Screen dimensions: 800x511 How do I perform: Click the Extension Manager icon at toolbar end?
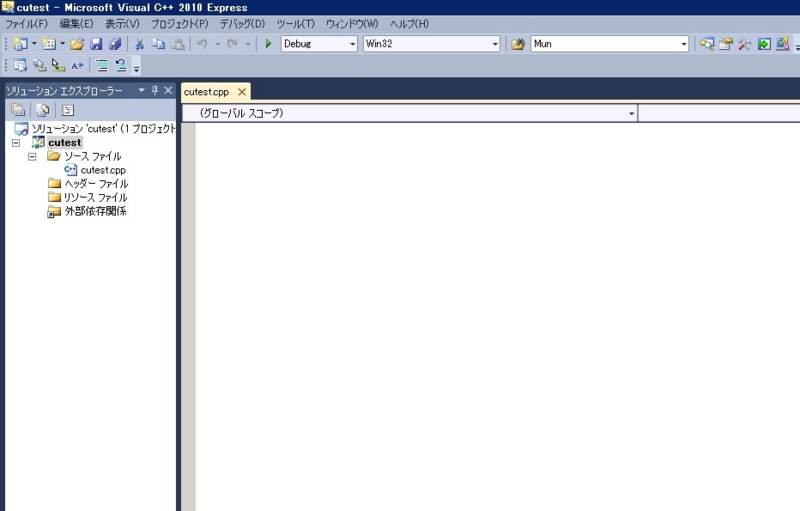783,44
